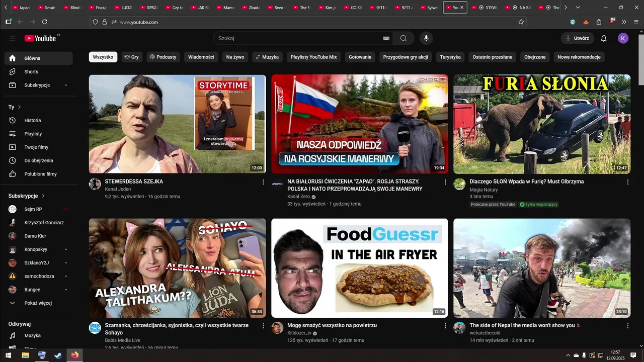This screenshot has width=644, height=362.
Task: Select the Podcasty filter chip
Action: [x=164, y=57]
